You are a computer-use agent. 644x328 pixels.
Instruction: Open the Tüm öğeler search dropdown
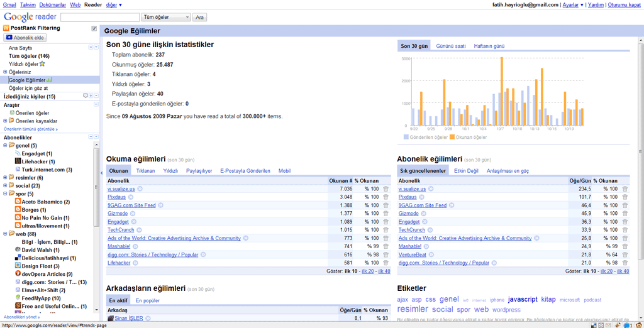click(x=166, y=18)
